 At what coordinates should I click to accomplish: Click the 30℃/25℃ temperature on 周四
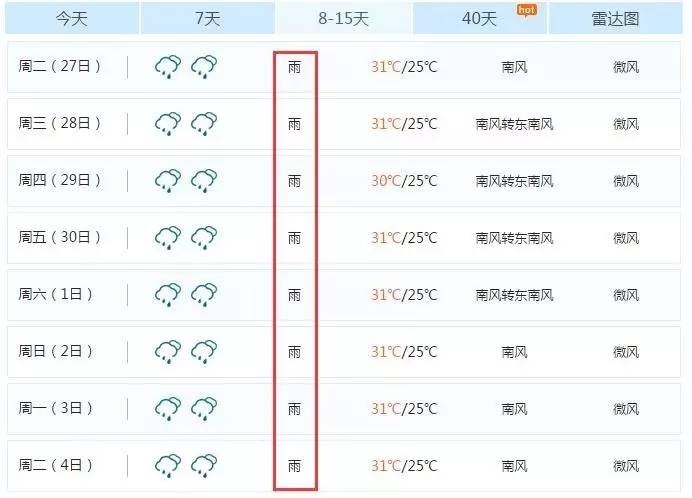(404, 181)
